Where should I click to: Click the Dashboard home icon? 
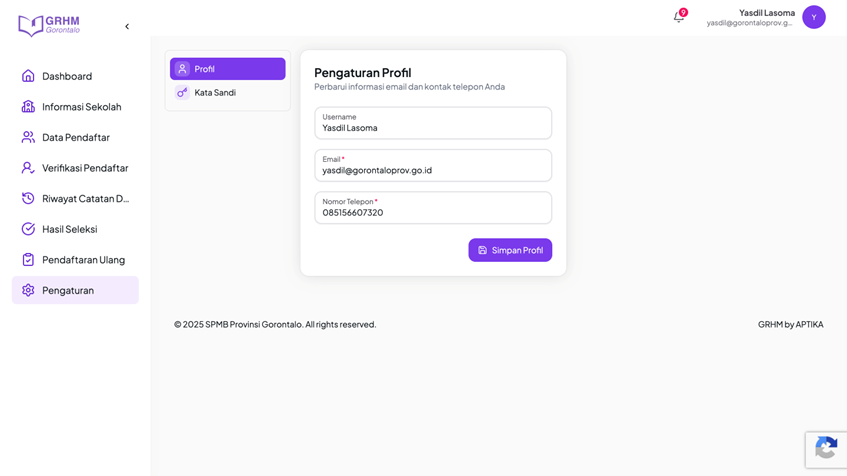(x=28, y=76)
